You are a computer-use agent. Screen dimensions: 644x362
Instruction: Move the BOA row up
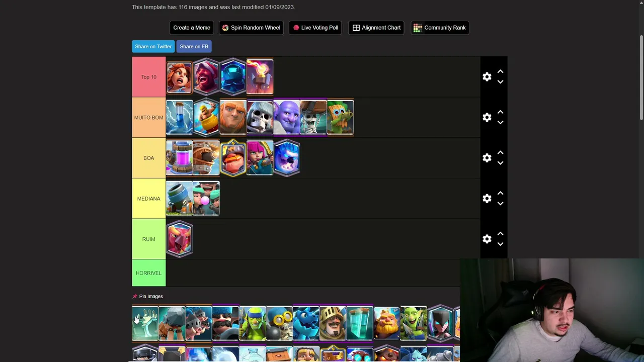coord(500,153)
